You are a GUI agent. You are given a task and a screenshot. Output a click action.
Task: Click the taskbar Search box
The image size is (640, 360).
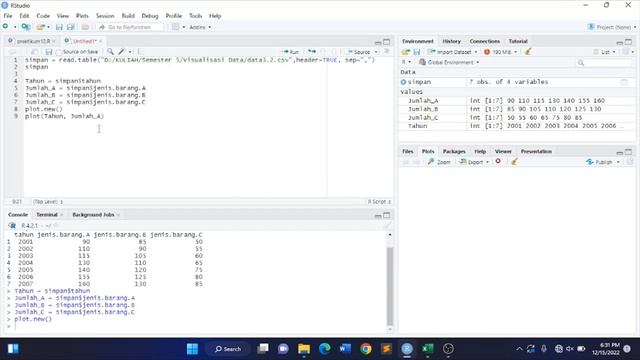[228, 349]
